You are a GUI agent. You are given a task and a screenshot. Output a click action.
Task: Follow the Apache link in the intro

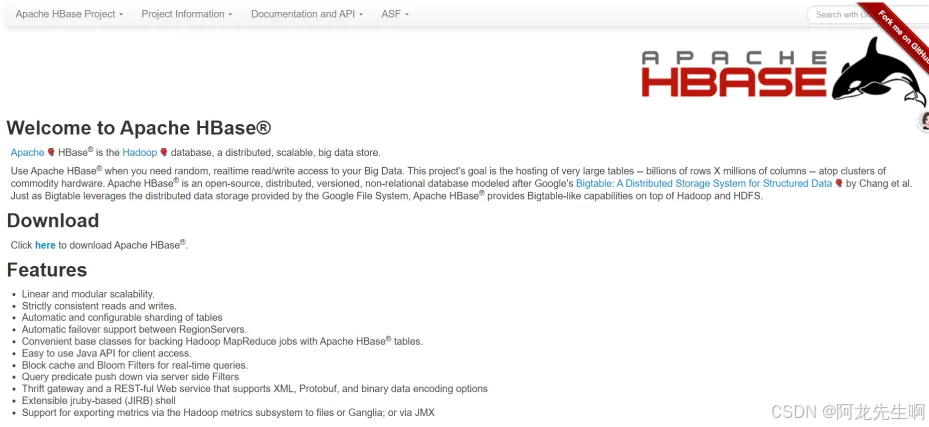tap(27, 153)
